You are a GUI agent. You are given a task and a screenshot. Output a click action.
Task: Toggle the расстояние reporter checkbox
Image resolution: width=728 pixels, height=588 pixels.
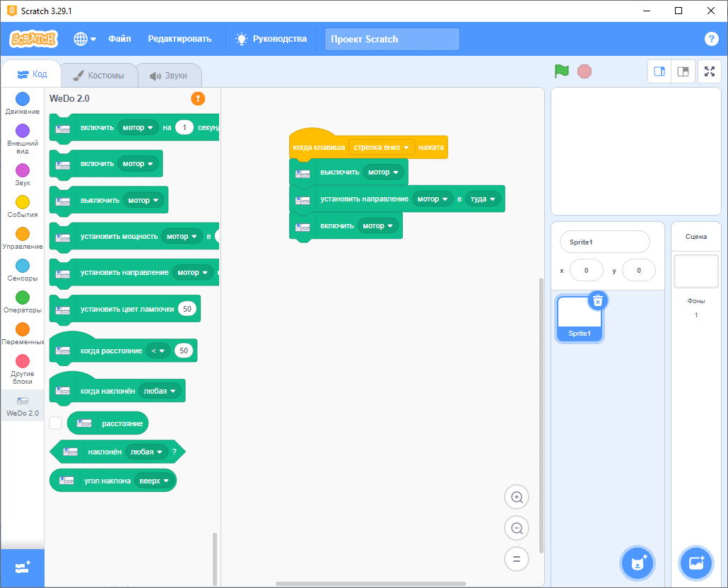[56, 423]
